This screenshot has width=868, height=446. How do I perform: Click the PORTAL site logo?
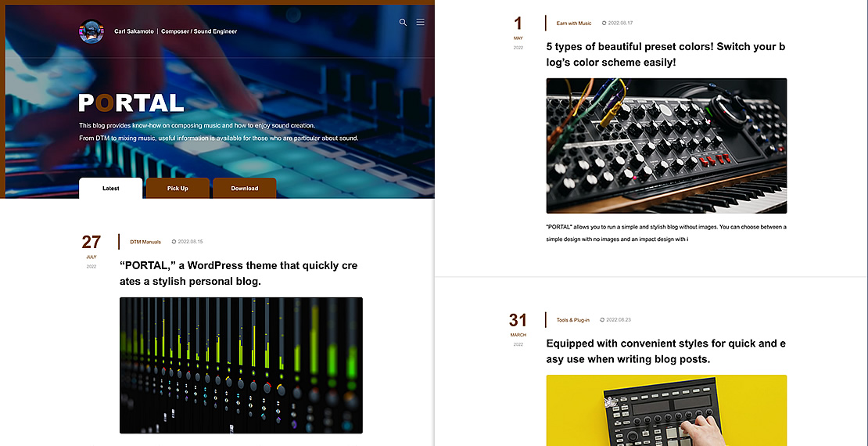(131, 103)
